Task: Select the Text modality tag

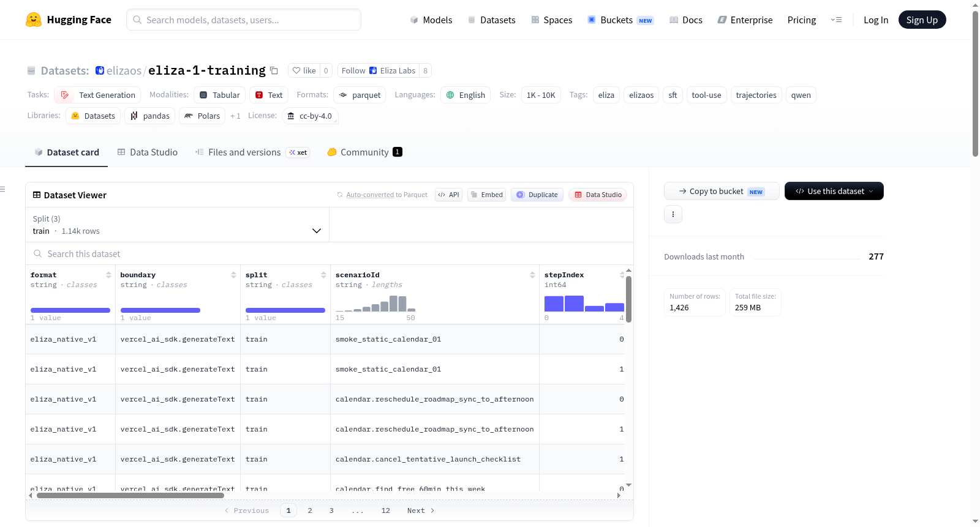Action: [269, 95]
